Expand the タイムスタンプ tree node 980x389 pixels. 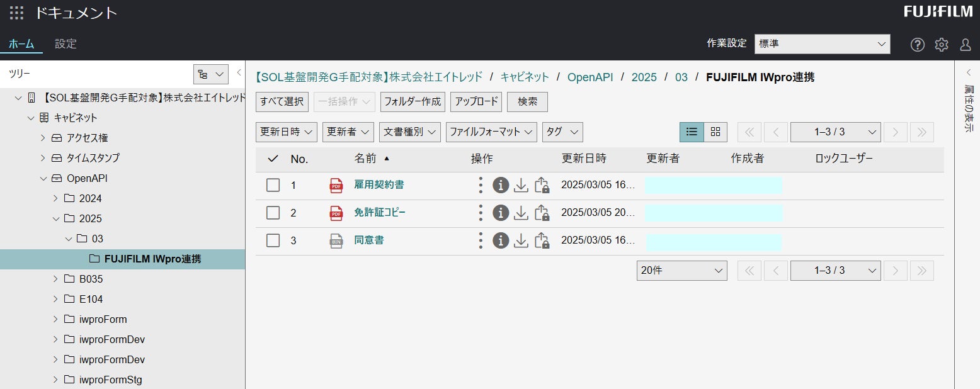coord(43,158)
